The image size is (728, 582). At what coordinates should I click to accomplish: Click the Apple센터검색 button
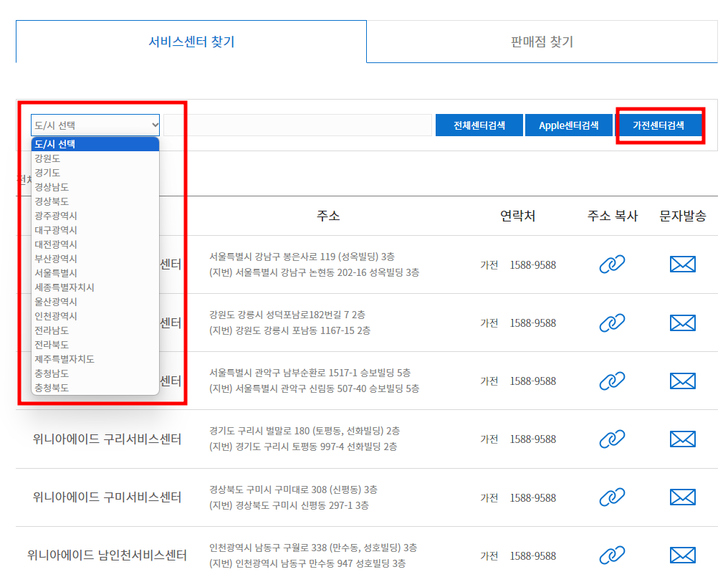568,124
